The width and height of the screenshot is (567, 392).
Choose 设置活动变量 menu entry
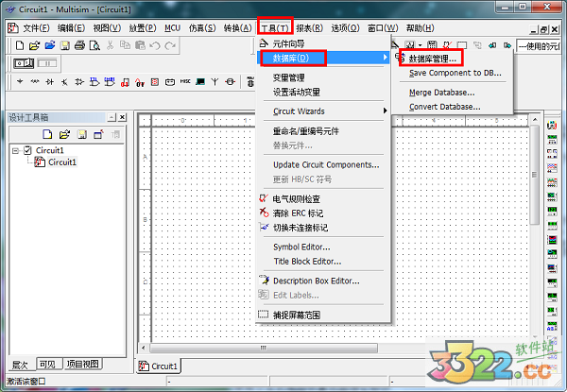click(324, 93)
